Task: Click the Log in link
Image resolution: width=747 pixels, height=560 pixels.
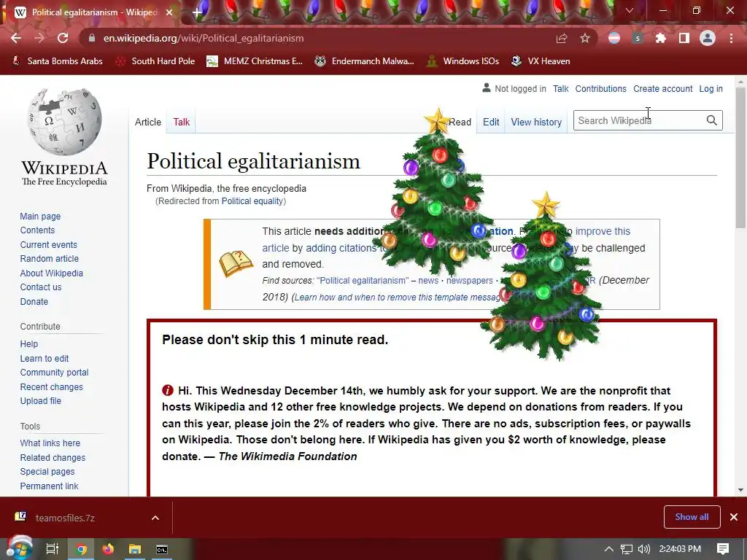Action: pyautogui.click(x=711, y=88)
